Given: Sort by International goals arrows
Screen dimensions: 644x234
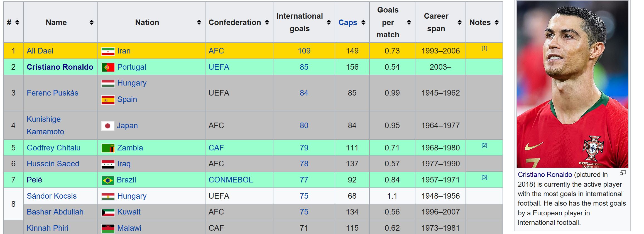Looking at the screenshot, I should (x=329, y=23).
